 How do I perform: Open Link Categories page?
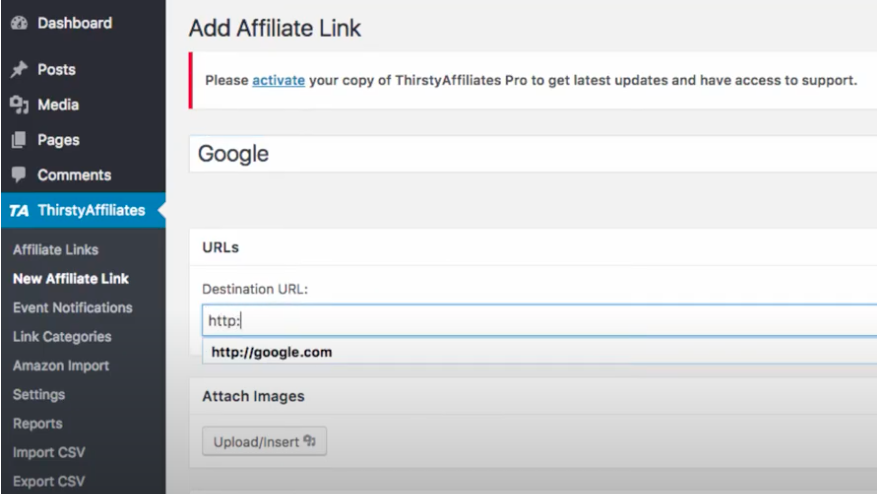pos(62,337)
